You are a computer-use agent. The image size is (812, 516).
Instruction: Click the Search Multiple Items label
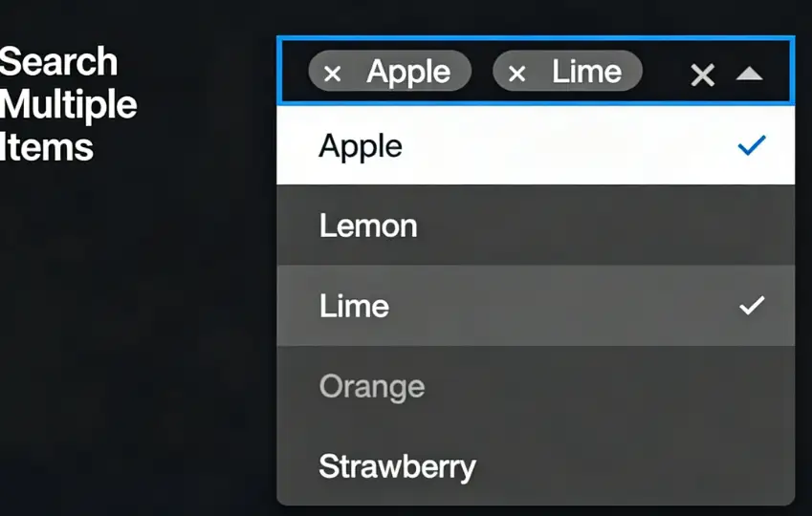[x=67, y=104]
